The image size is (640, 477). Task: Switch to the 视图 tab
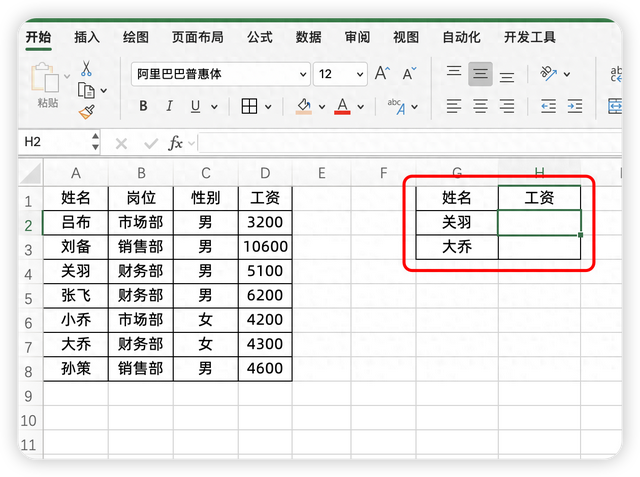tap(406, 37)
